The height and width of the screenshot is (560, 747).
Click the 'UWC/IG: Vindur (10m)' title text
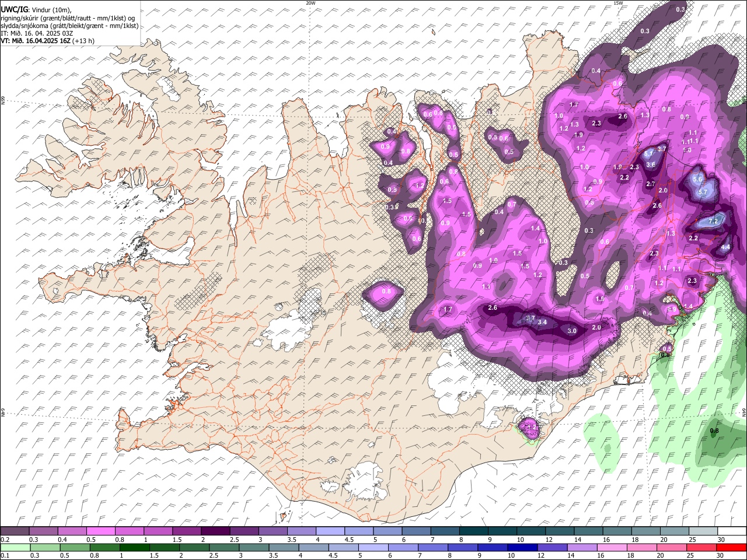[36, 10]
